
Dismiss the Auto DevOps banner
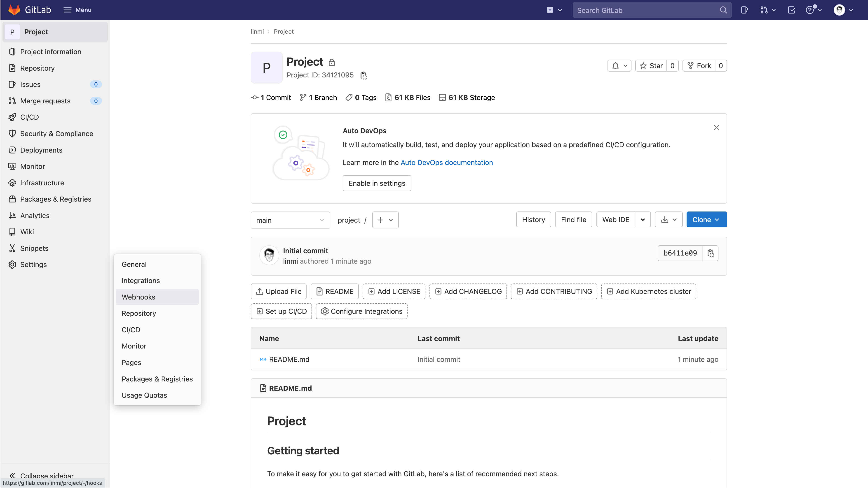(x=716, y=128)
